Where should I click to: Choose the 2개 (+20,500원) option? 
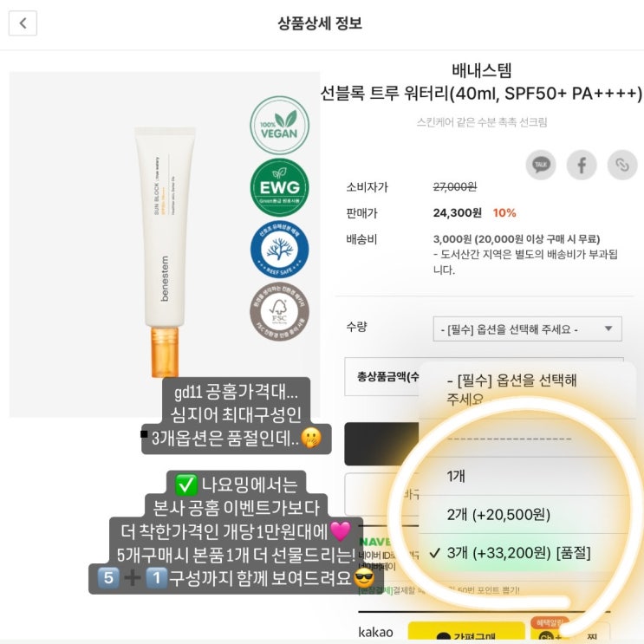coord(498,514)
